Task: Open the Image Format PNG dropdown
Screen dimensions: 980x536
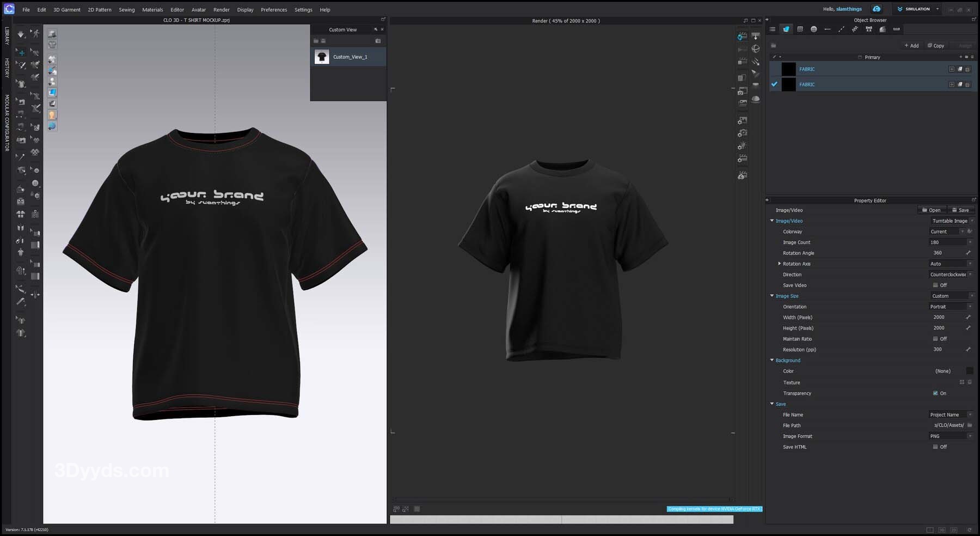Action: 951,436
